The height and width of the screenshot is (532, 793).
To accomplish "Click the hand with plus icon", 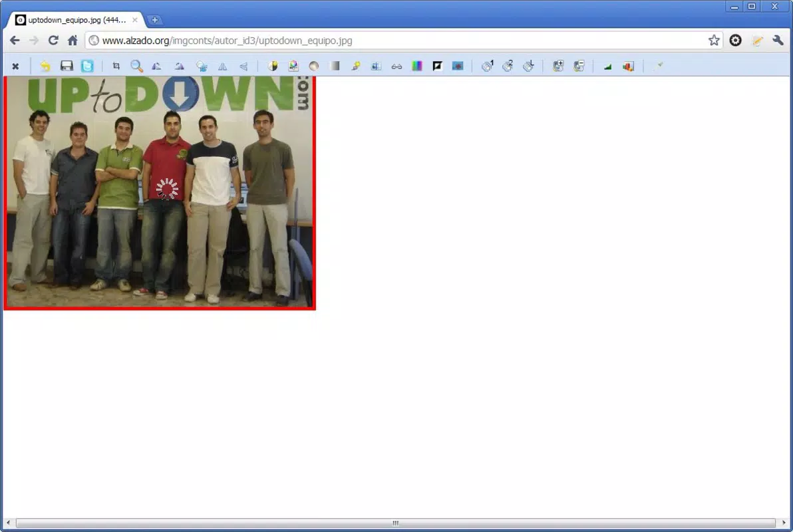I will click(x=558, y=66).
